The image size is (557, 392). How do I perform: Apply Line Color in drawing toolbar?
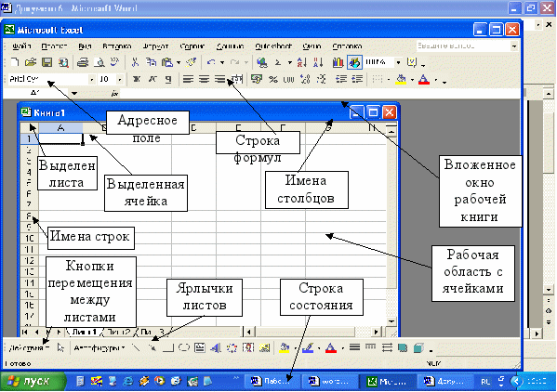(x=308, y=347)
